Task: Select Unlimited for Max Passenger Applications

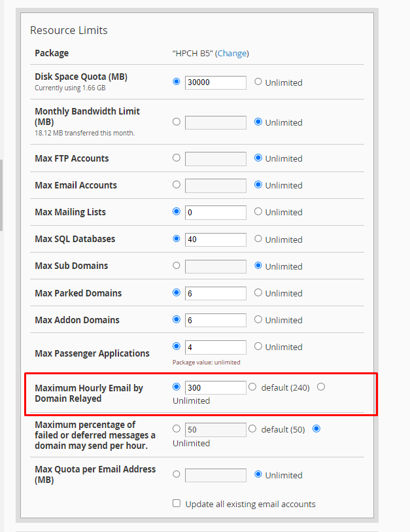Action: tap(258, 346)
